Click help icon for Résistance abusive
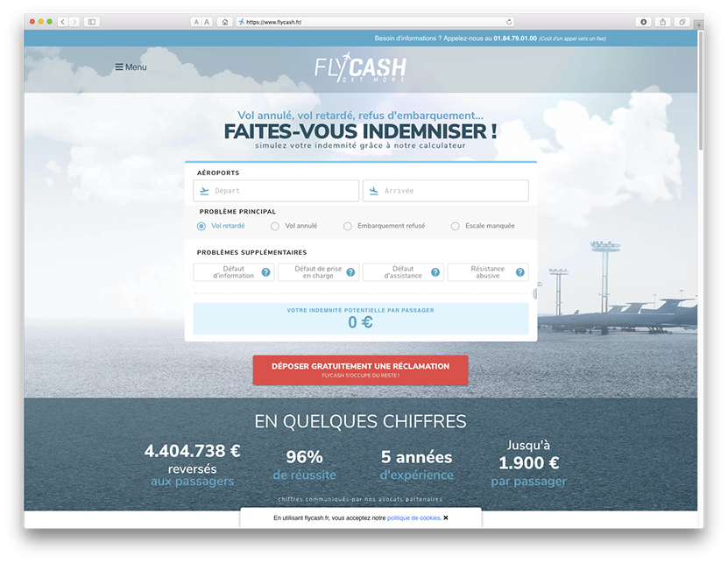 pyautogui.click(x=520, y=272)
